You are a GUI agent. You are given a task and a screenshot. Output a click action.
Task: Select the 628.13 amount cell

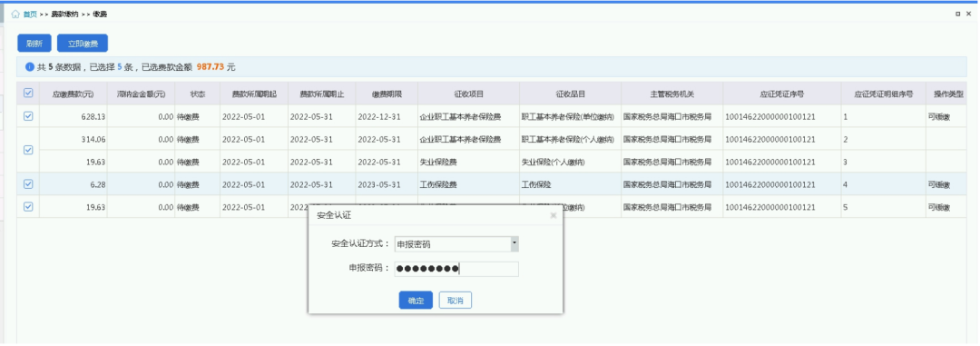(x=73, y=116)
